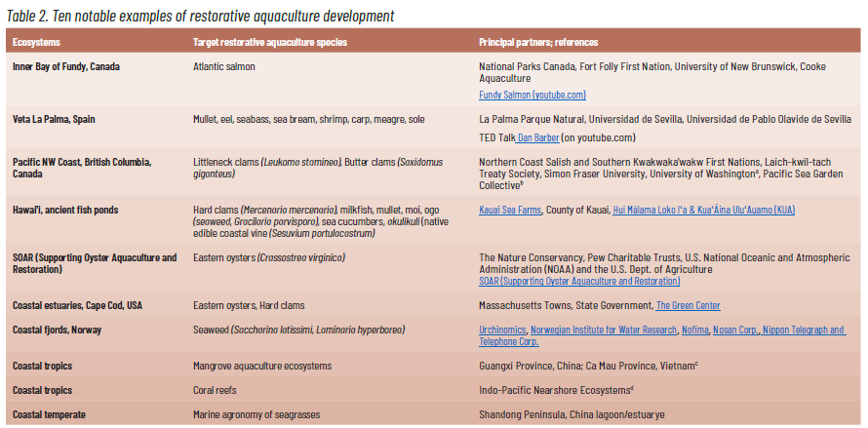Viewport: 868px width, 428px height.
Task: Click the Nofima link
Action: point(694,330)
